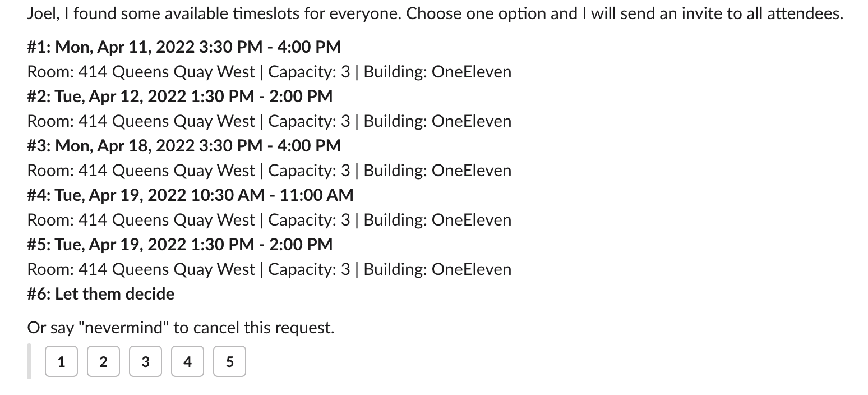Select the #3 Mon, Apr 18 timeslot text
The height and width of the screenshot is (395, 868).
tap(184, 146)
